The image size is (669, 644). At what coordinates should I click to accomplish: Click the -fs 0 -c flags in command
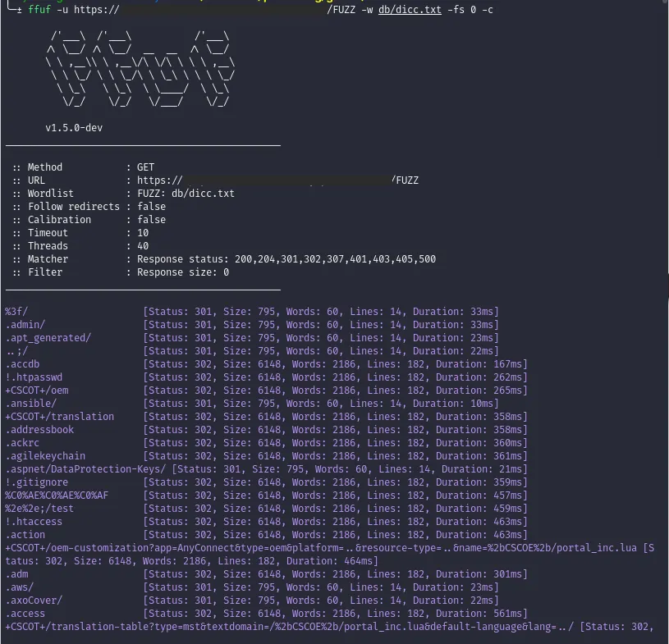470,10
